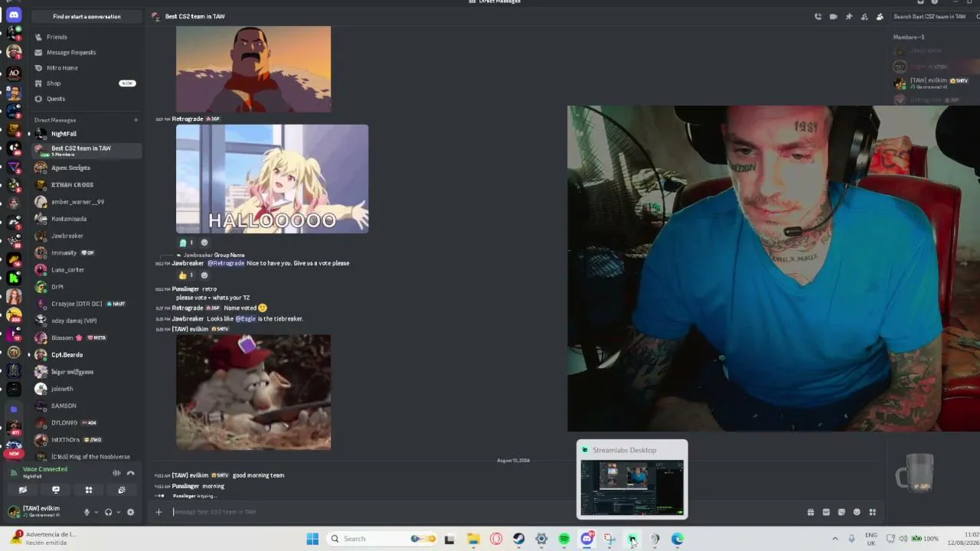Open File Explorer from the taskbar

[473, 539]
